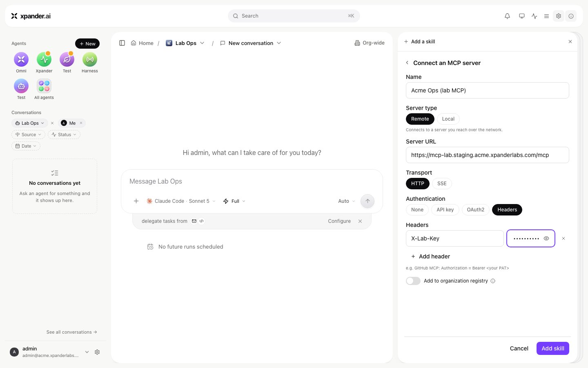Select the Omni agent
Image resolution: width=588 pixels, height=368 pixels.
point(21,63)
